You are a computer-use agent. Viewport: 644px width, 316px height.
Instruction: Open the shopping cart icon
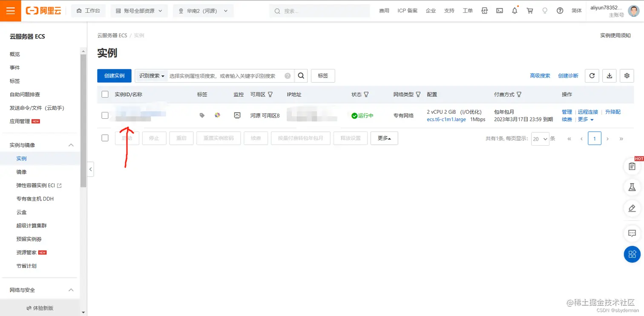click(530, 11)
